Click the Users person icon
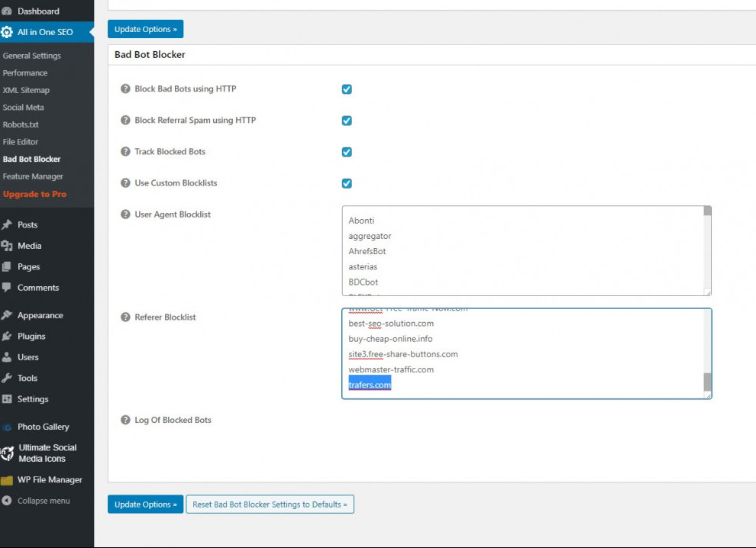 click(x=7, y=357)
